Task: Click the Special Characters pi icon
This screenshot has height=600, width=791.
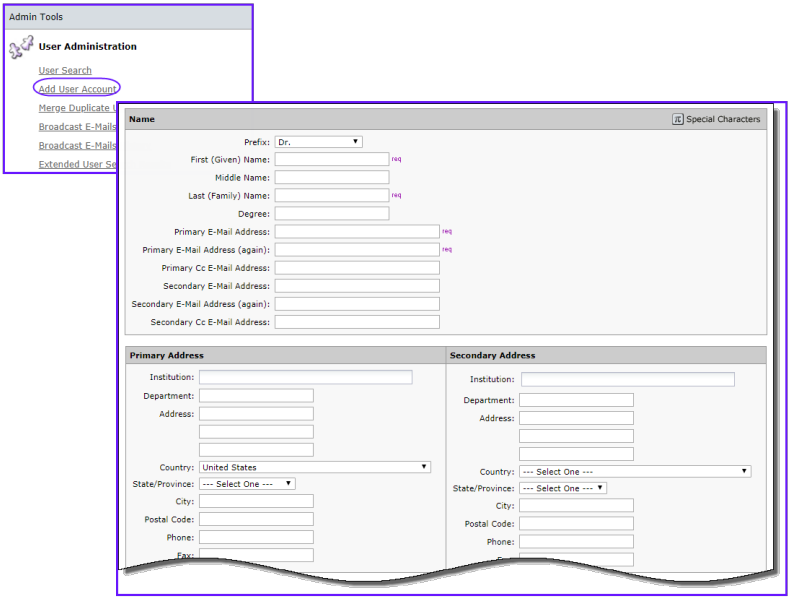Action: pyautogui.click(x=677, y=119)
